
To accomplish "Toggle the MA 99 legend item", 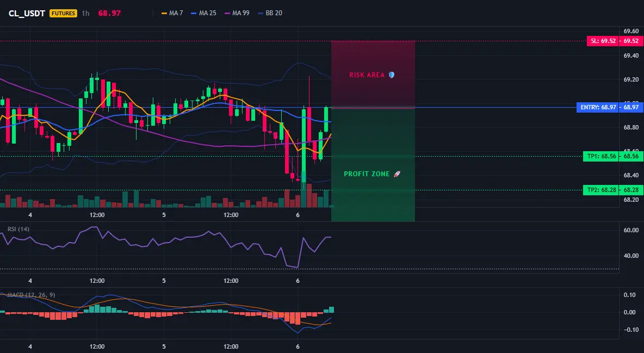I will click(237, 13).
